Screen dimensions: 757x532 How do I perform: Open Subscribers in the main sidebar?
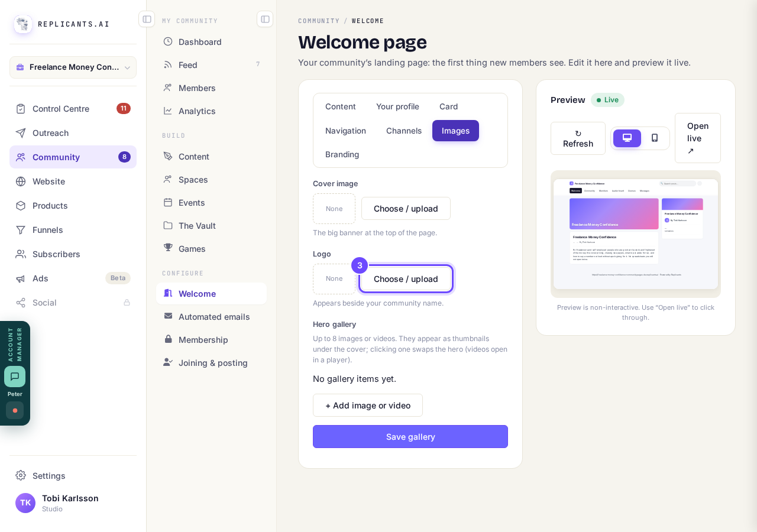point(73,254)
